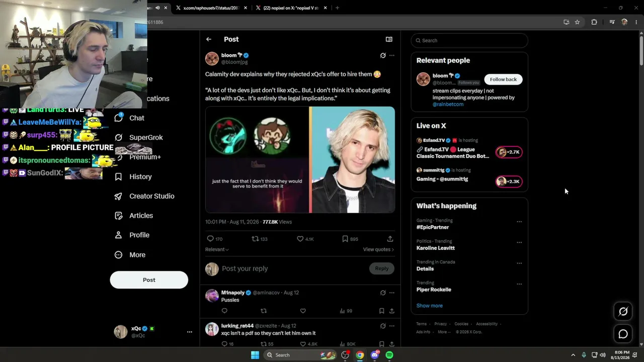The width and height of the screenshot is (644, 362).
Task: Open more options on M1napoly's reply
Action: 392,293
